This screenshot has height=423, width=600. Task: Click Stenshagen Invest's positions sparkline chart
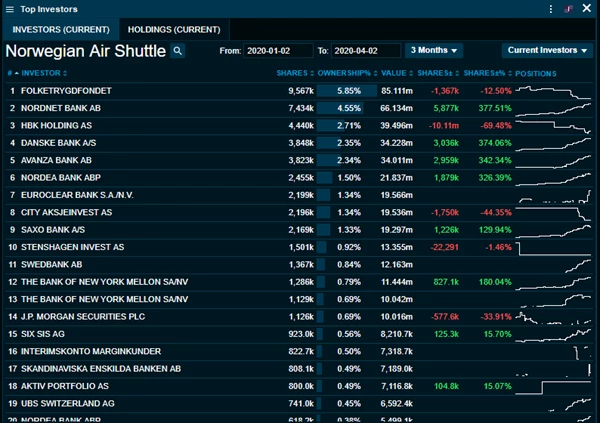(x=553, y=248)
